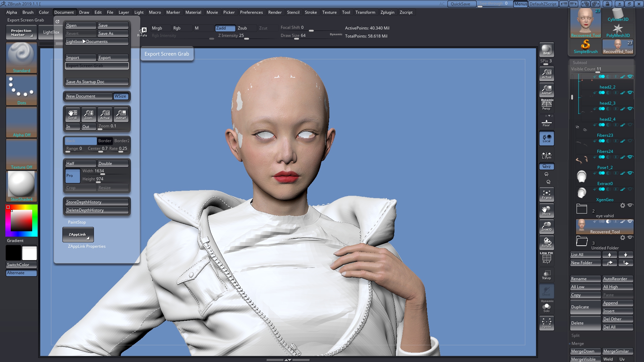Toggle the PolyF Line Fill icon
The width and height of the screenshot is (644, 362).
(x=546, y=258)
